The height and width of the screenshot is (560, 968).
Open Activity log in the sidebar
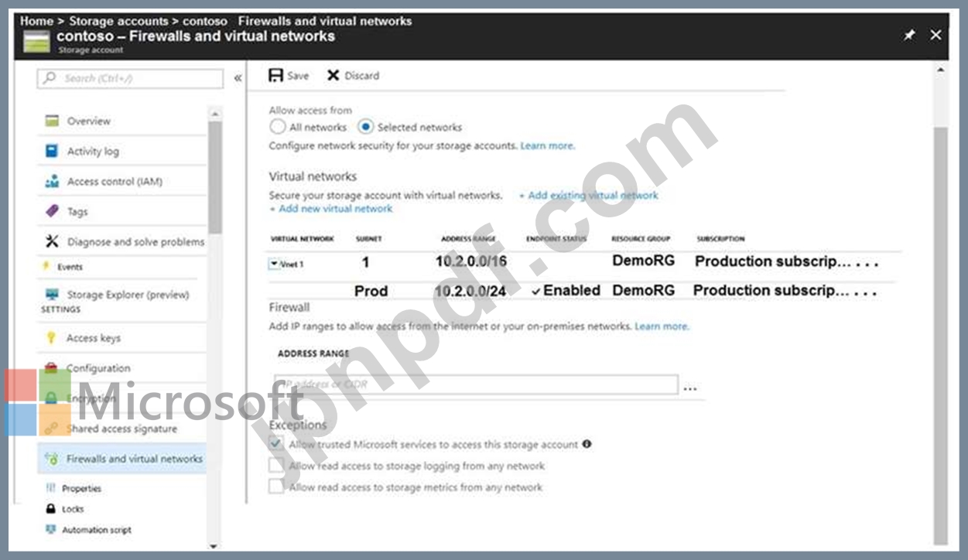(93, 152)
